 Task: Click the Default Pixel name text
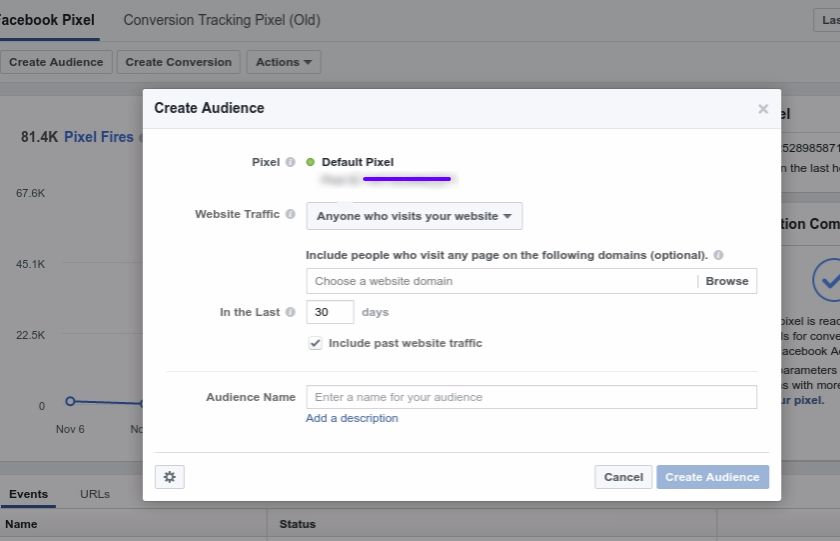(x=357, y=162)
